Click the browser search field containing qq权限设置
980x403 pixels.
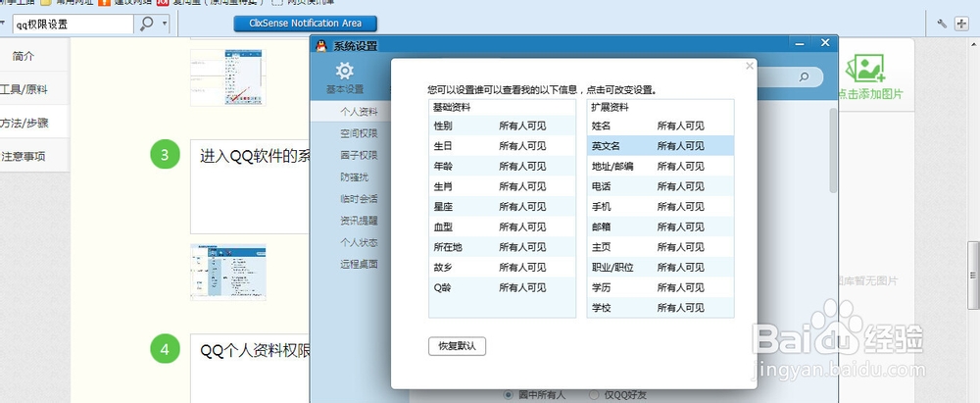tap(73, 25)
